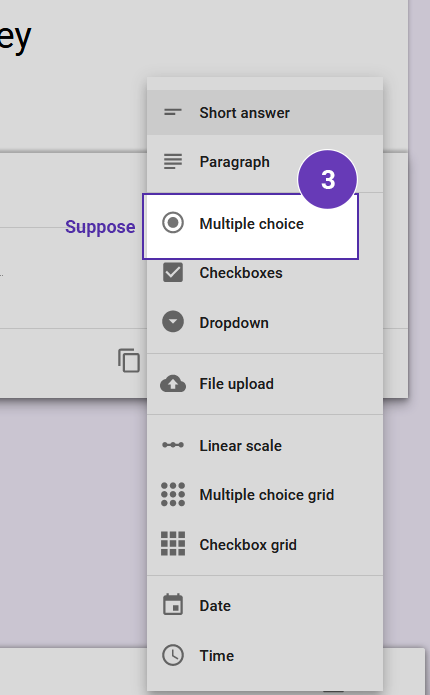Click the Date calendar icon
The image size is (430, 695).
tap(173, 604)
